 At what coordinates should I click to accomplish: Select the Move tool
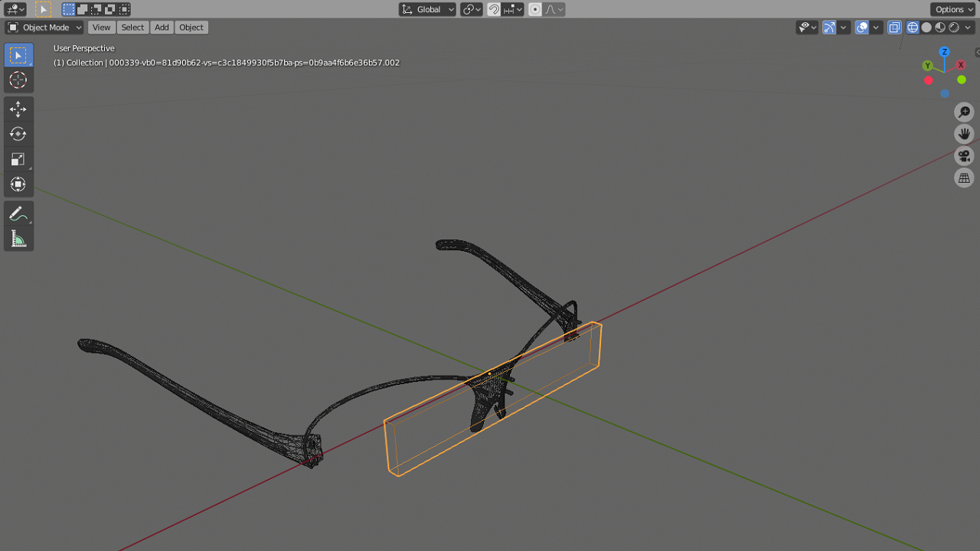point(18,109)
